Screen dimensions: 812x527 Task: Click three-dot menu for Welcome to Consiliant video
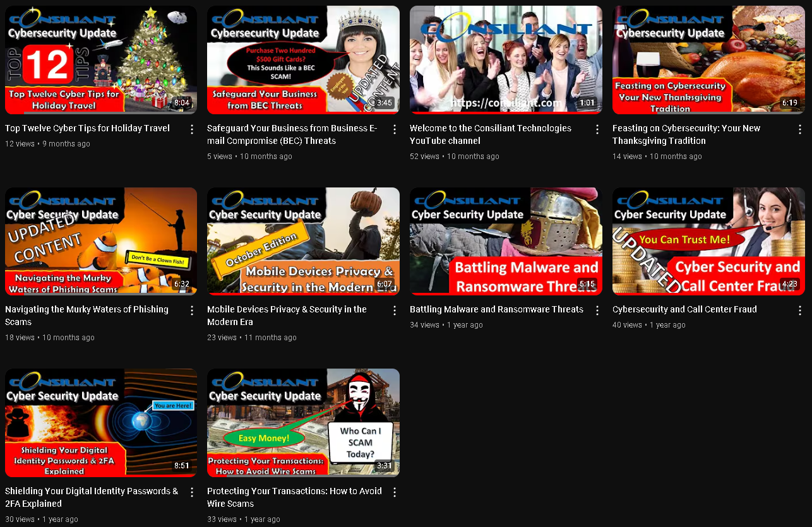coord(597,129)
